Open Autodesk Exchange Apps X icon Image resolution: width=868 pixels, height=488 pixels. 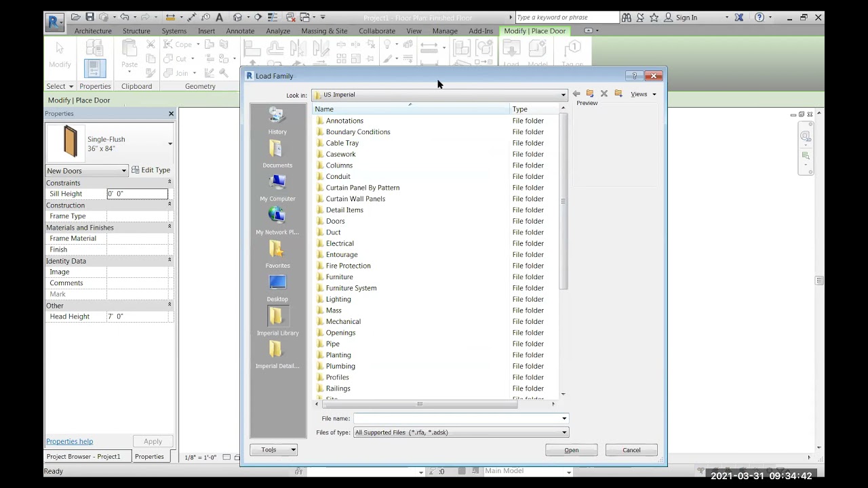739,18
